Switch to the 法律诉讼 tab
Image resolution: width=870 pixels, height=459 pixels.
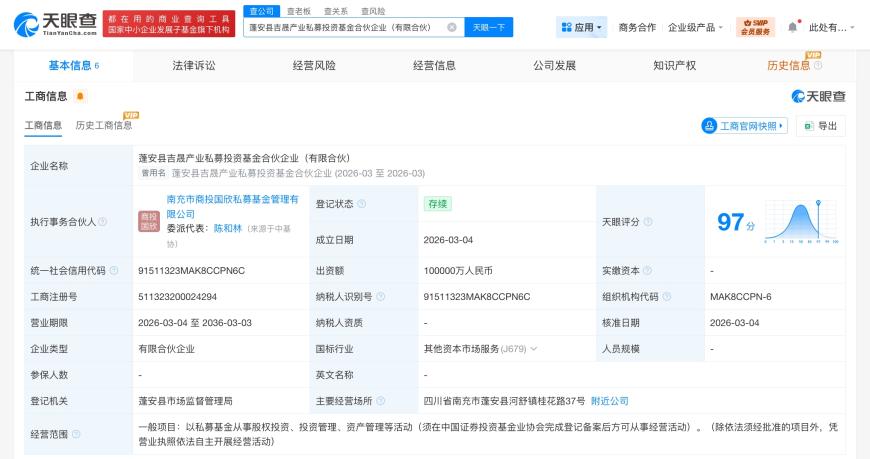[194, 66]
